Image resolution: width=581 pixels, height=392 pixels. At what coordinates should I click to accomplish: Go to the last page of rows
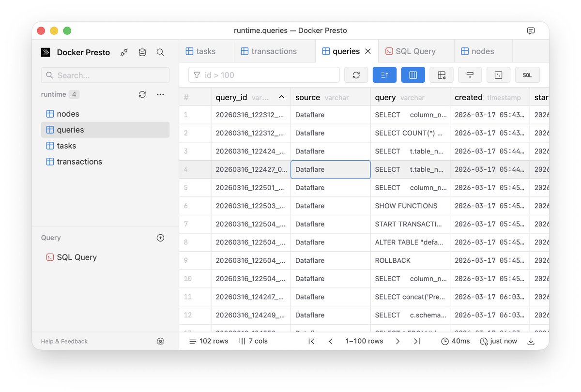[x=417, y=341]
